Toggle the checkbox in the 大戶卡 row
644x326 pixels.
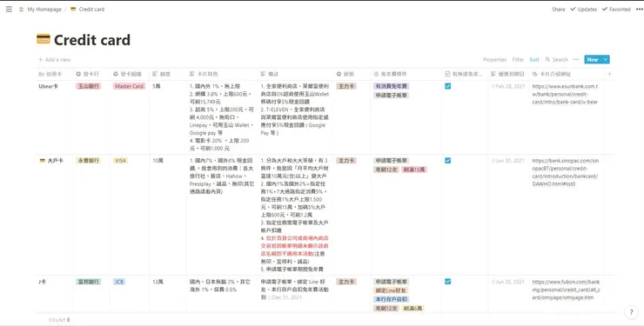click(447, 160)
